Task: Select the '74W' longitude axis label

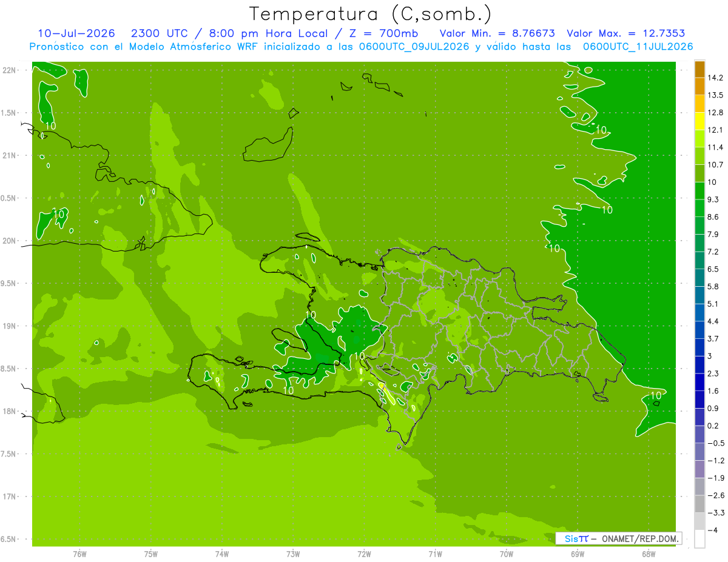Action: click(x=222, y=554)
